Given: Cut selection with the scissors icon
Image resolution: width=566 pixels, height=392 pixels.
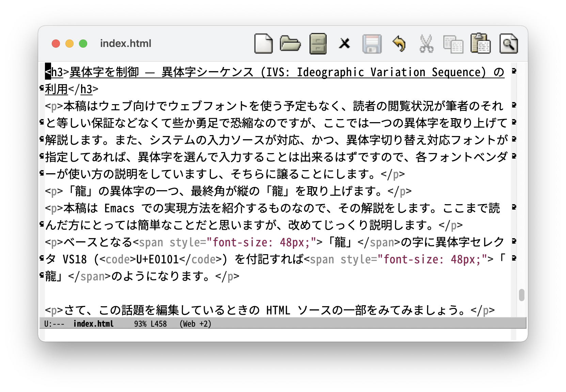Looking at the screenshot, I should point(426,44).
